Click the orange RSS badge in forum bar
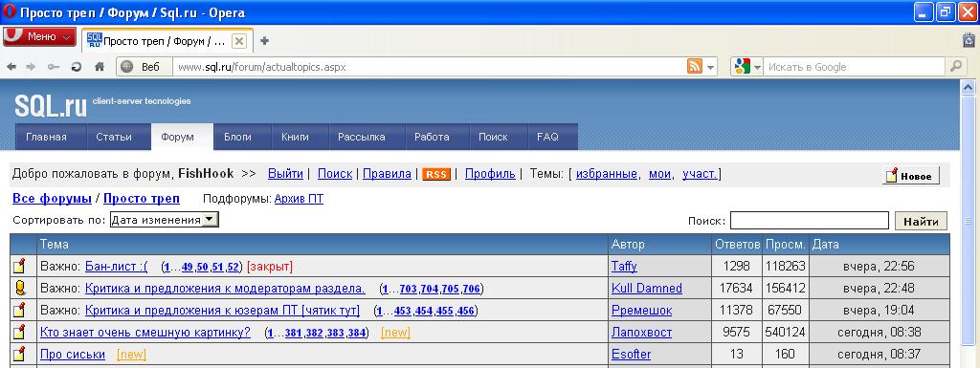980x368 pixels. (x=435, y=175)
